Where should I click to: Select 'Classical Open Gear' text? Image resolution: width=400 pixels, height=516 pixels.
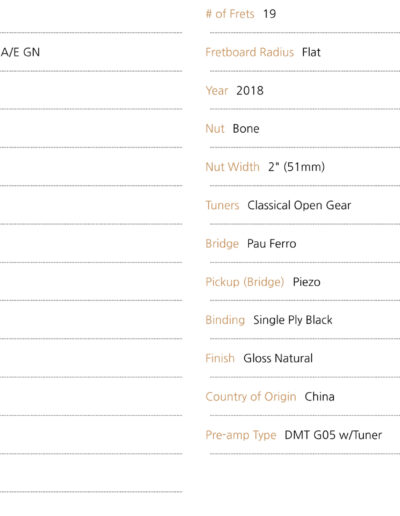(299, 205)
